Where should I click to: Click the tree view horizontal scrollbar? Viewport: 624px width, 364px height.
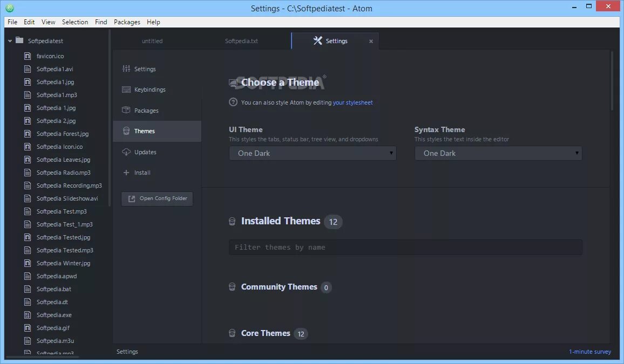(43, 356)
